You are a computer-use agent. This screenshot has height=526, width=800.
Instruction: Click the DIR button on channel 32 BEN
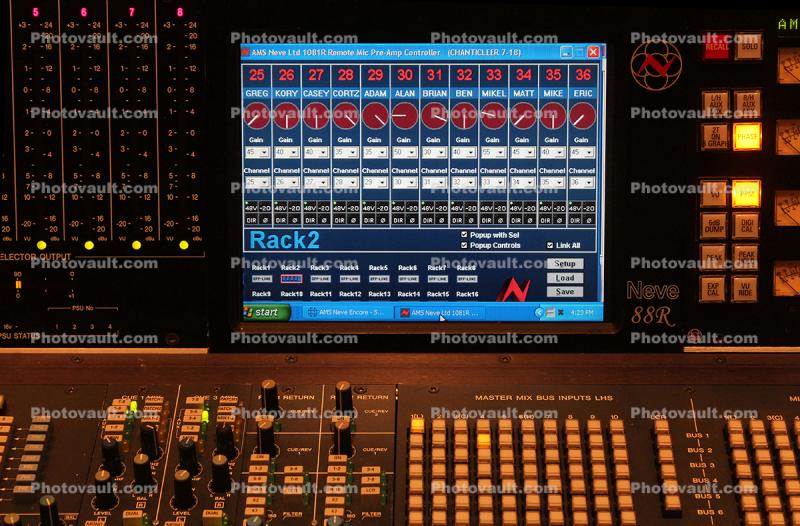[x=457, y=218]
